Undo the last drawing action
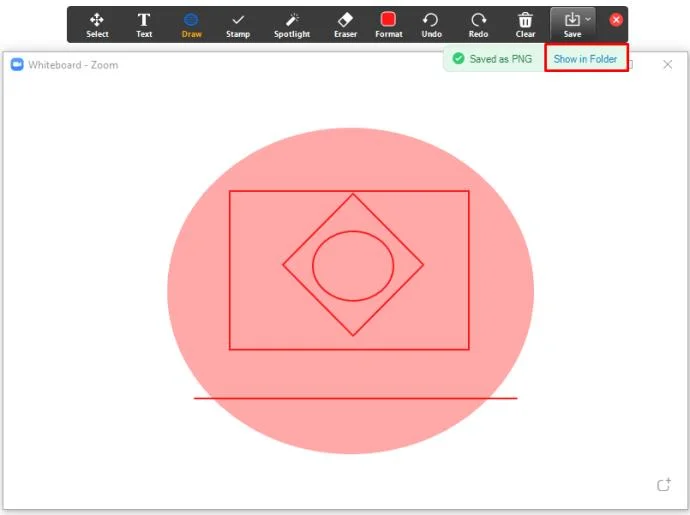 point(431,25)
